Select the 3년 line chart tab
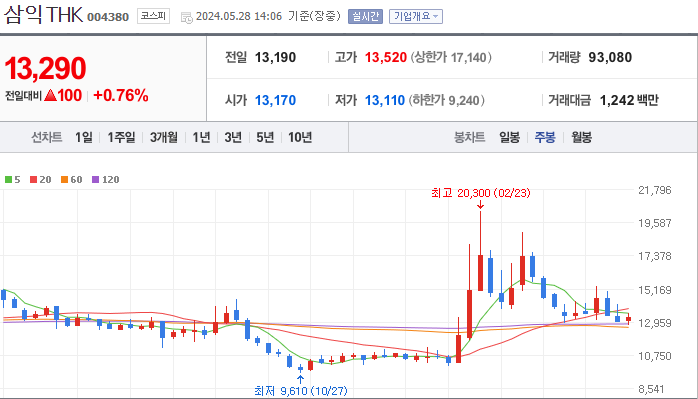 coord(233,138)
